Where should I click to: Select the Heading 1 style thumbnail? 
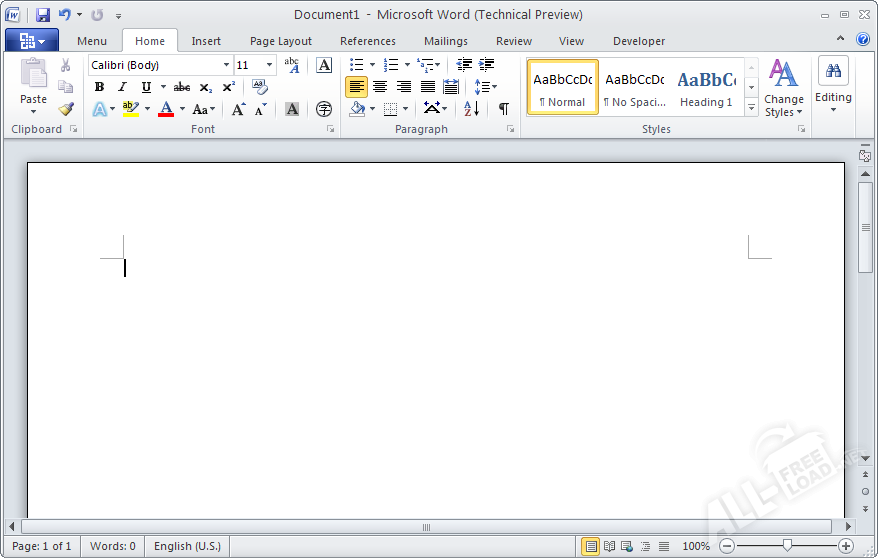click(x=706, y=87)
